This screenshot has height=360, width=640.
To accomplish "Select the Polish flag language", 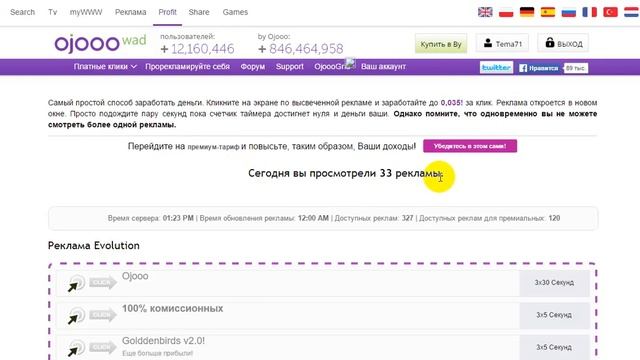I will point(506,12).
